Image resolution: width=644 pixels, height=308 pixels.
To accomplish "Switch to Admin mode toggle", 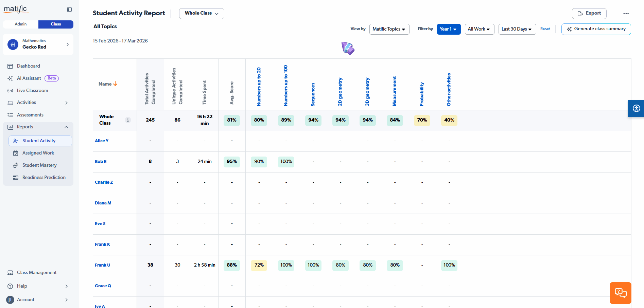I will coord(21,24).
